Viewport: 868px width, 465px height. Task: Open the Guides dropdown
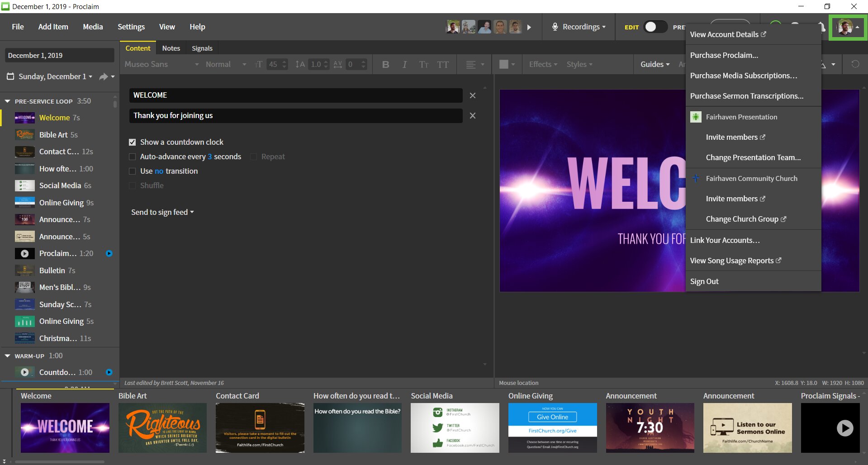pyautogui.click(x=655, y=64)
